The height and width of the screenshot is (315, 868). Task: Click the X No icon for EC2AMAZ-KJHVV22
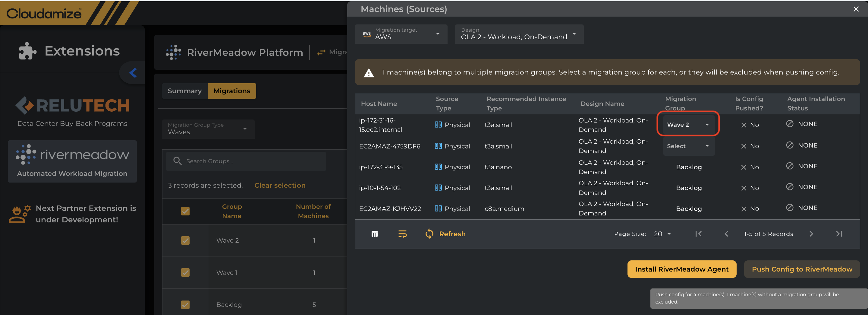pos(744,209)
